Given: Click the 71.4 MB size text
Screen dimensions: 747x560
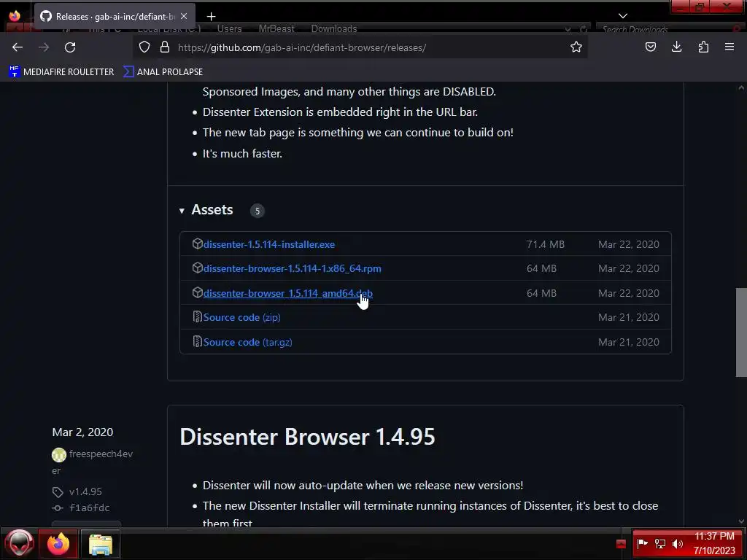Looking at the screenshot, I should [546, 244].
